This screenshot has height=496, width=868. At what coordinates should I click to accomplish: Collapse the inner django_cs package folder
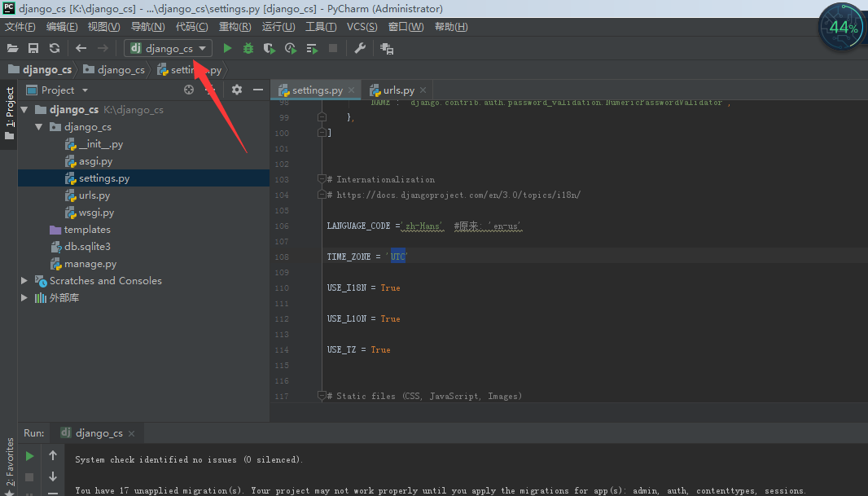[39, 127]
